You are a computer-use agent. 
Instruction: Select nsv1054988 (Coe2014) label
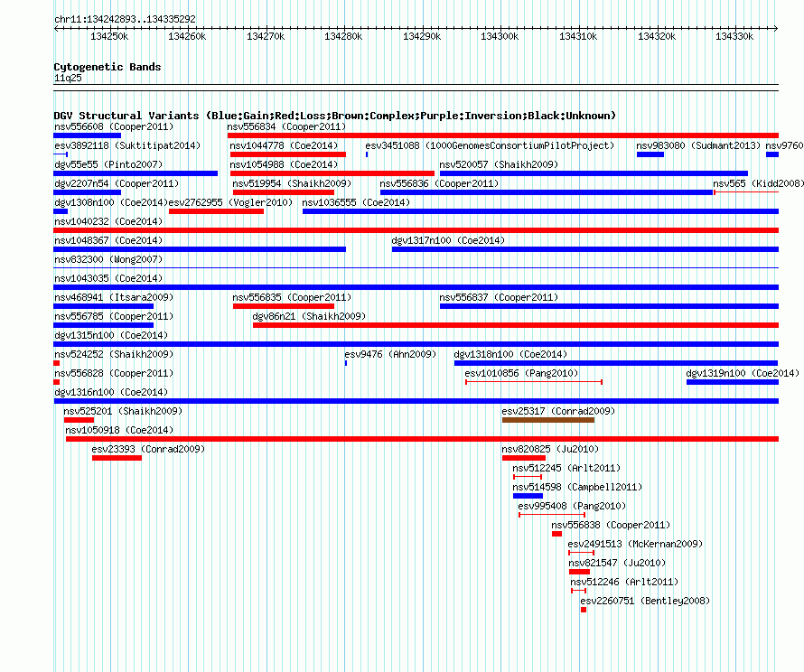pyautogui.click(x=284, y=164)
